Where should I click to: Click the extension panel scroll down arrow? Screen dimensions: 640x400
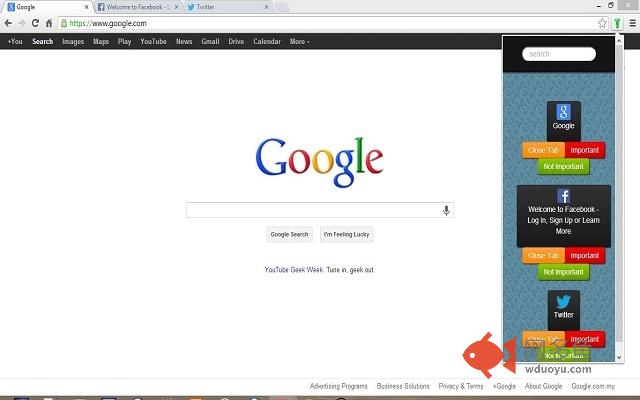coord(619,357)
